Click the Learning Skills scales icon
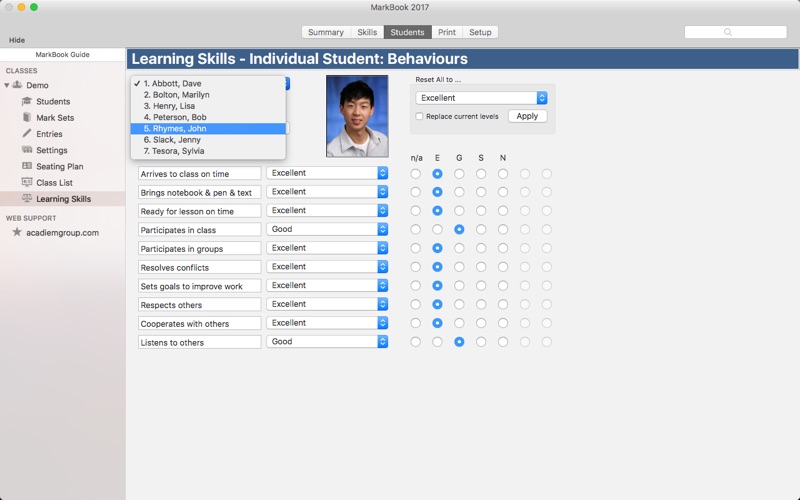The image size is (800, 500). pos(27,198)
